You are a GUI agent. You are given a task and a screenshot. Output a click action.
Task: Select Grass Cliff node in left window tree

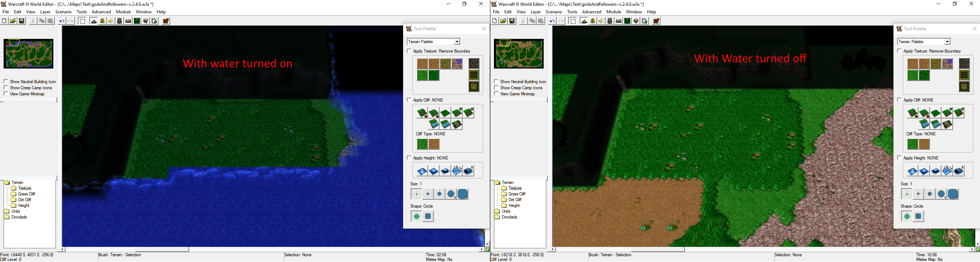tap(26, 194)
